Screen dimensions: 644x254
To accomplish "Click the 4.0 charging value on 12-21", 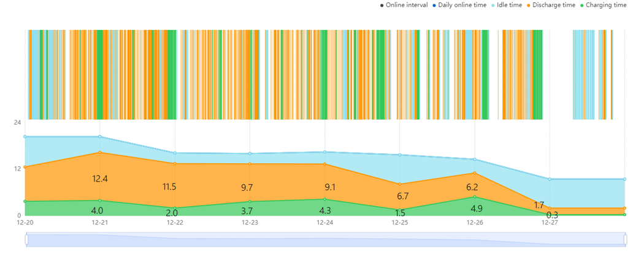I will pos(98,211).
